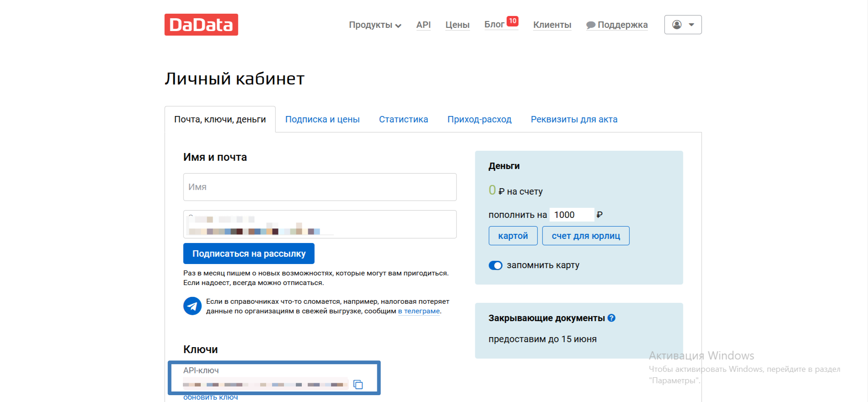Switch to the Подписка и цены tab
This screenshot has width=868, height=402.
(322, 120)
